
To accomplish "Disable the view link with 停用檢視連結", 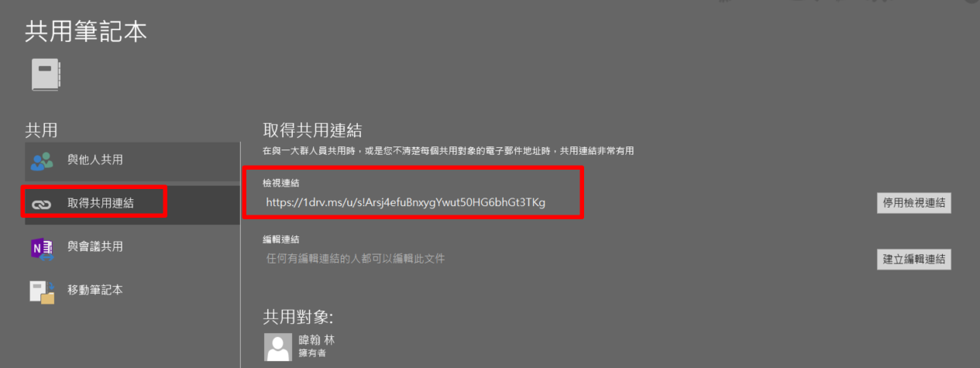I will click(x=914, y=203).
